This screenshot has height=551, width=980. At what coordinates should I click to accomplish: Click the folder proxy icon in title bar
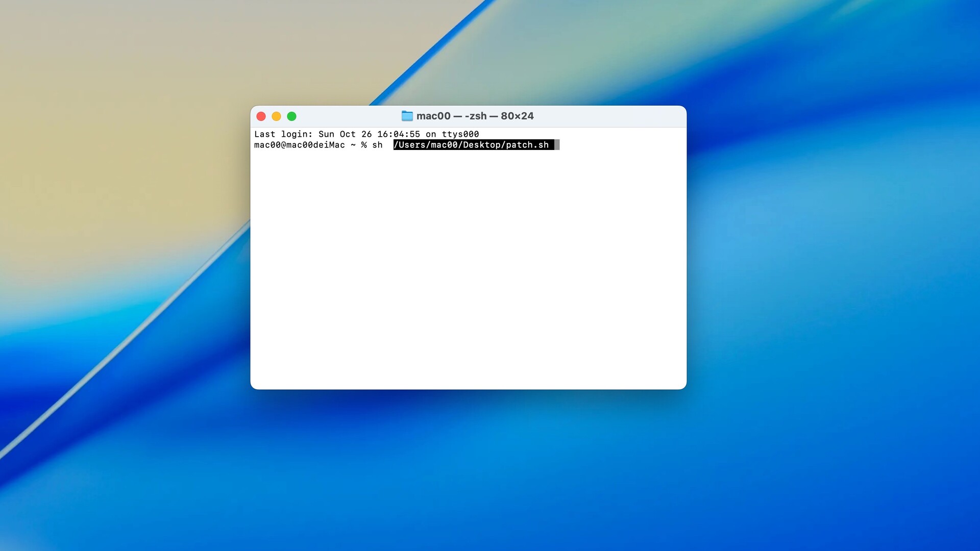(x=407, y=116)
